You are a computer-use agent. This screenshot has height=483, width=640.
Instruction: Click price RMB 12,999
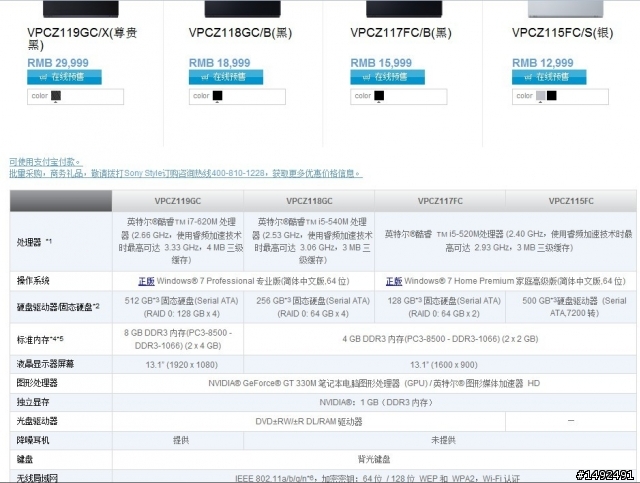(543, 63)
